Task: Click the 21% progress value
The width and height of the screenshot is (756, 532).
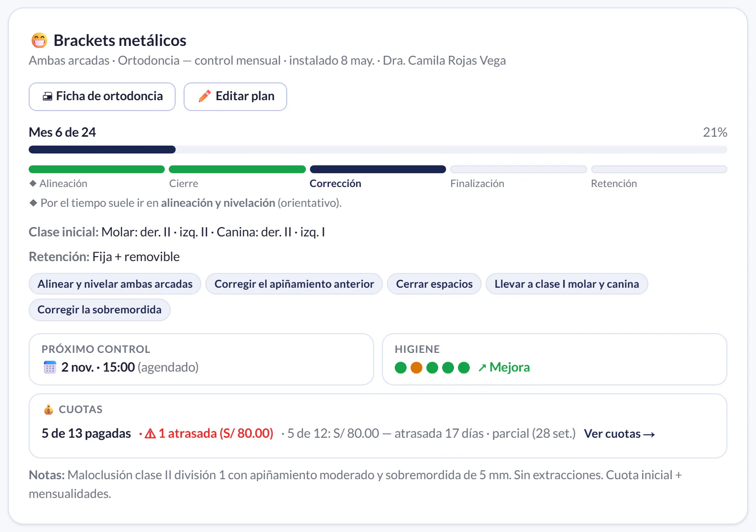Action: click(715, 132)
